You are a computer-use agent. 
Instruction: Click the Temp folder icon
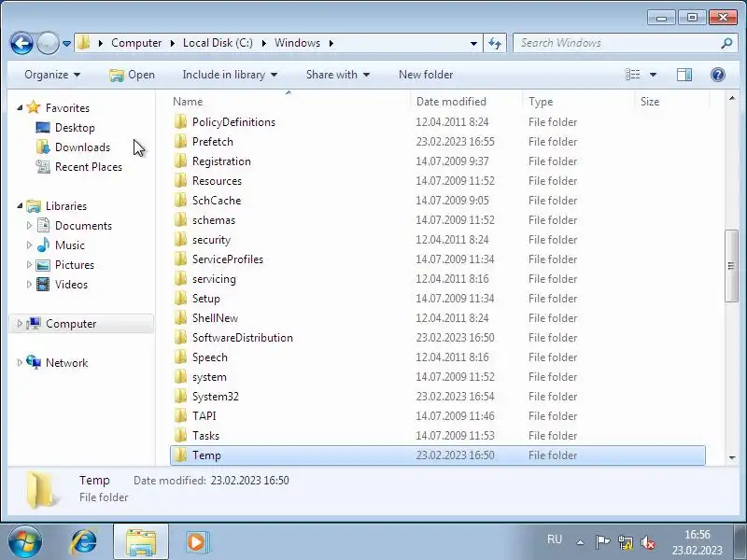tap(180, 455)
